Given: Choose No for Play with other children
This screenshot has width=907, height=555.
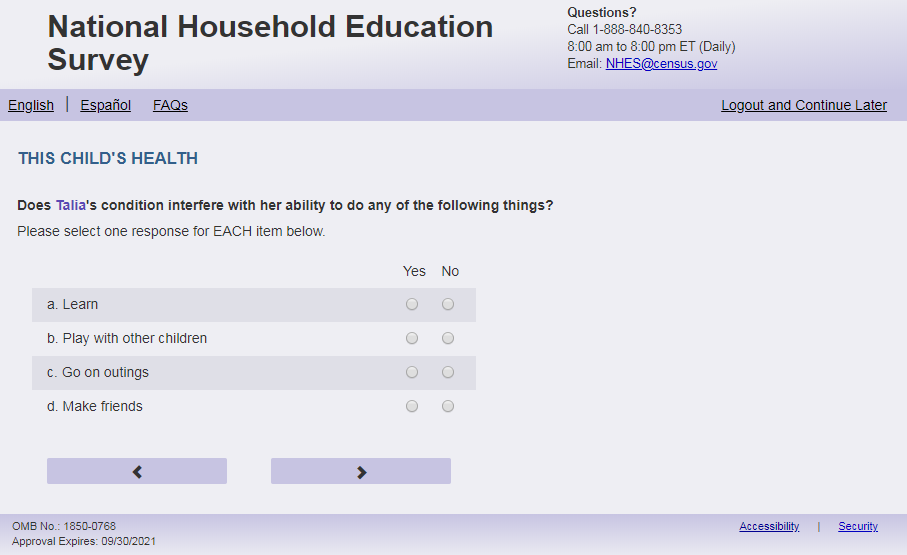Looking at the screenshot, I should pyautogui.click(x=448, y=339).
